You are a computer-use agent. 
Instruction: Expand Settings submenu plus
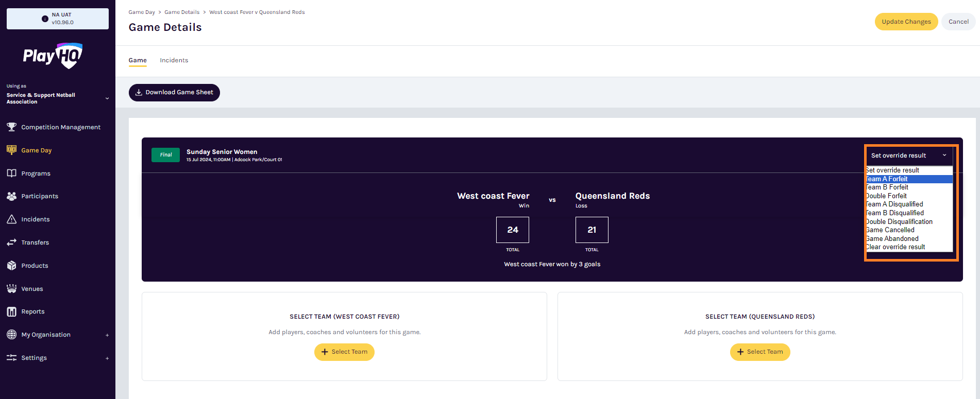(107, 358)
